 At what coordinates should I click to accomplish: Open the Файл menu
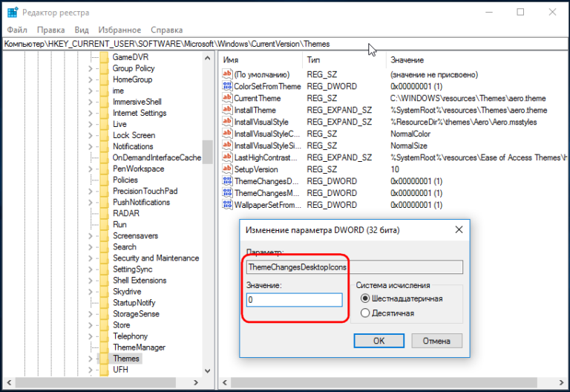click(16, 30)
